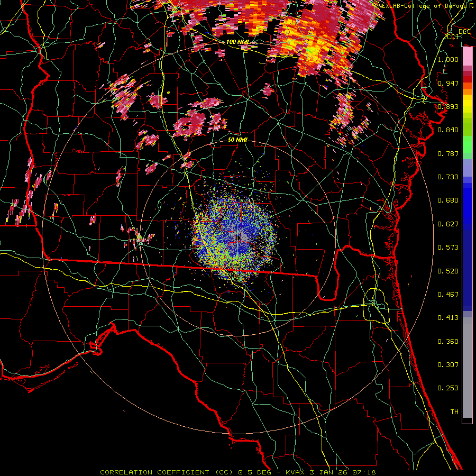Click the 50 NMI range ring label
The image size is (476, 476).
tap(237, 140)
